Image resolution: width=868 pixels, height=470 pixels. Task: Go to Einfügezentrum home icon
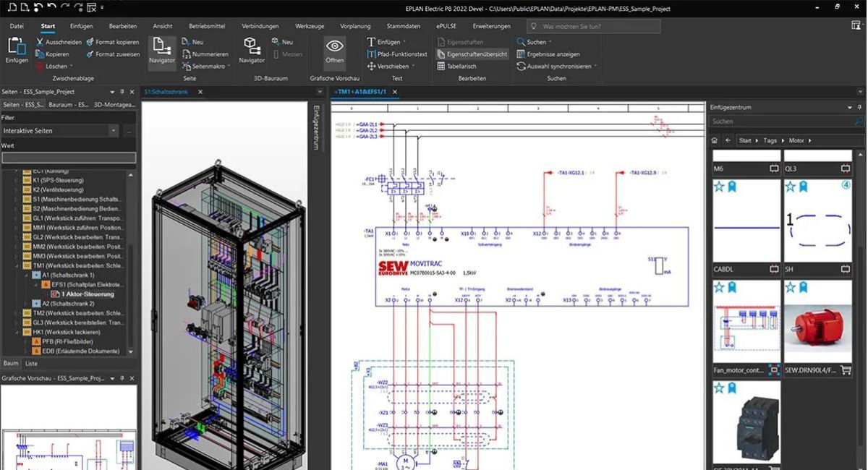[x=715, y=140]
